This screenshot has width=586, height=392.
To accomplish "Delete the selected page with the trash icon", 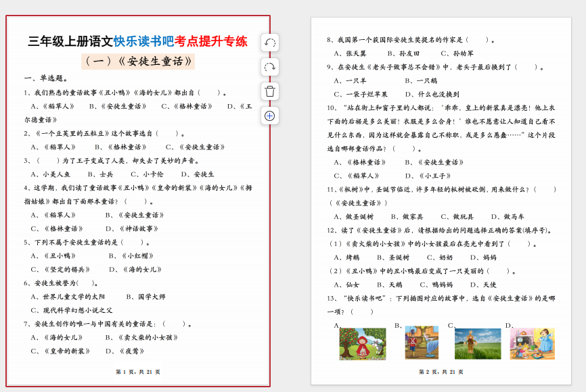I will pos(270,91).
